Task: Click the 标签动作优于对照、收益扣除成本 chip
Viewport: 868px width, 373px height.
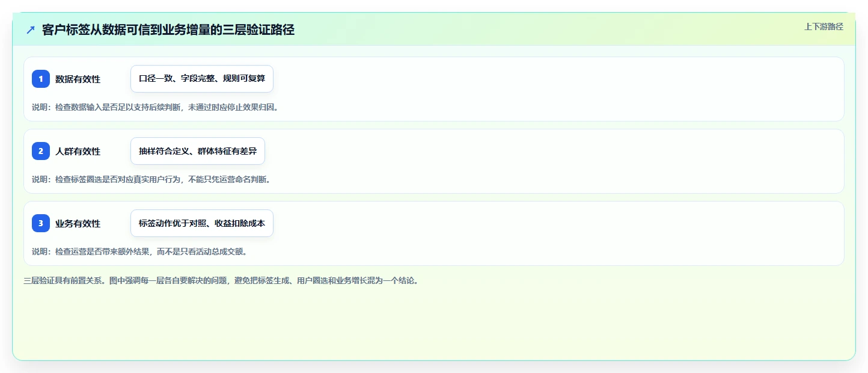Action: tap(202, 223)
